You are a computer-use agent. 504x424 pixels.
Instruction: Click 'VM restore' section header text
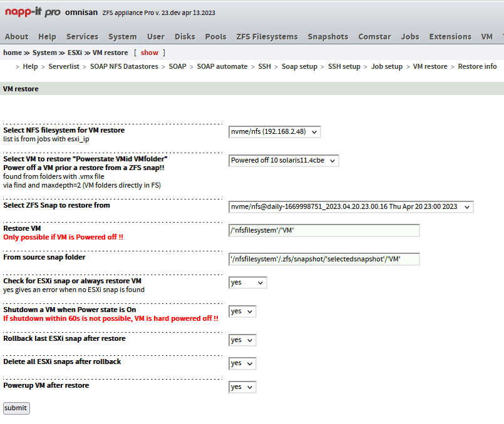[x=21, y=89]
